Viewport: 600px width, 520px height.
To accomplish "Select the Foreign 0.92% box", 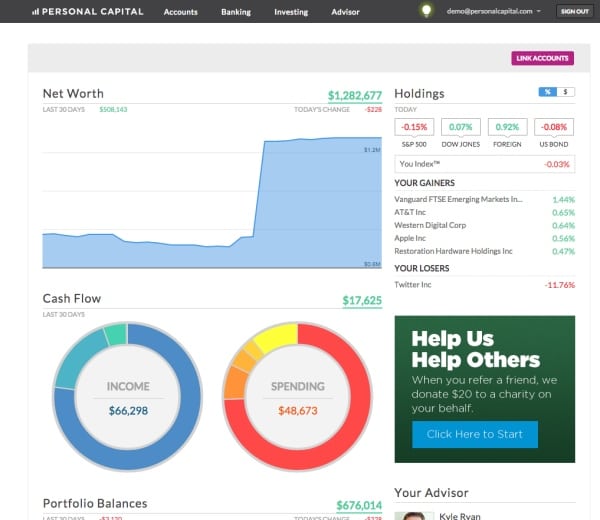I will 507,127.
